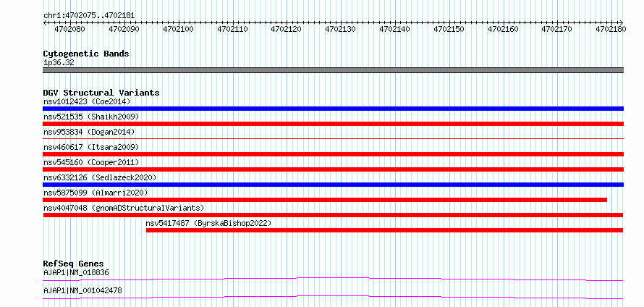Select the blue bar for nsv1012423
Screen dimensions: 644x307
(334, 109)
